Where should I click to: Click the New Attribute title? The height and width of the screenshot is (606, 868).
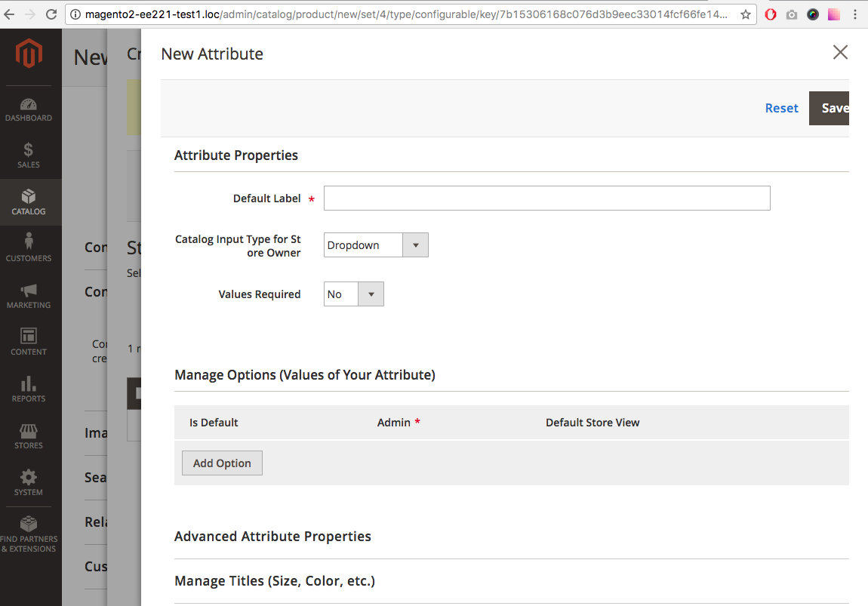[x=212, y=54]
